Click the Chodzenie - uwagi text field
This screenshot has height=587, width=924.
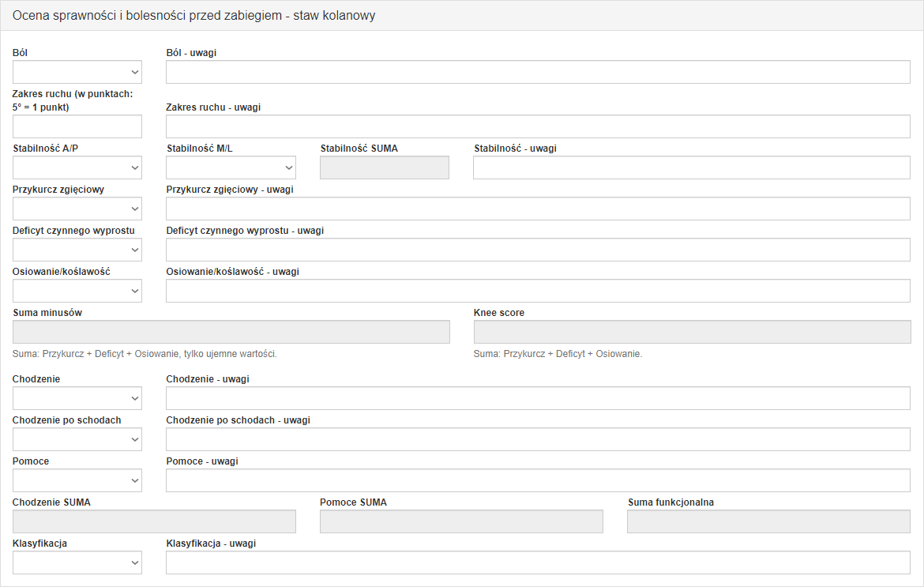coord(537,398)
